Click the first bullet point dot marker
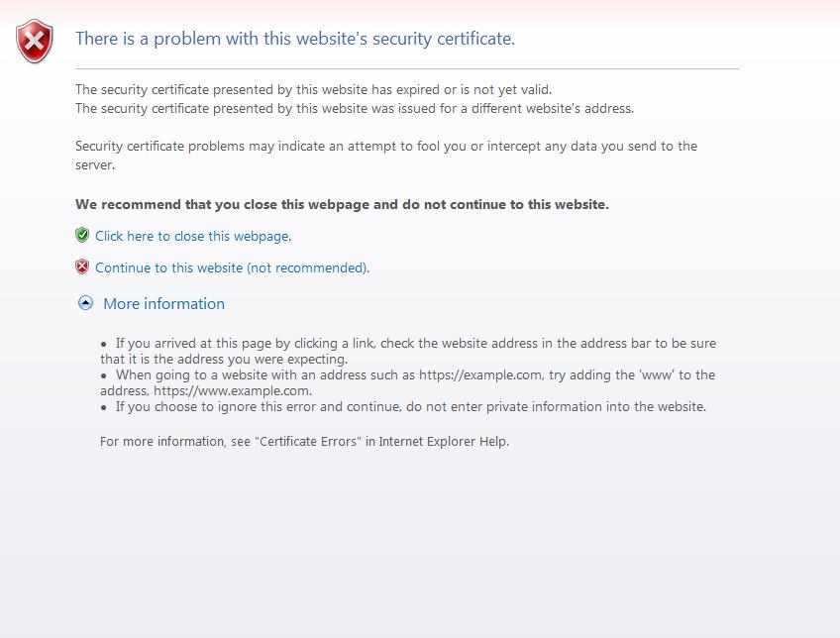This screenshot has width=840, height=638. 104,344
